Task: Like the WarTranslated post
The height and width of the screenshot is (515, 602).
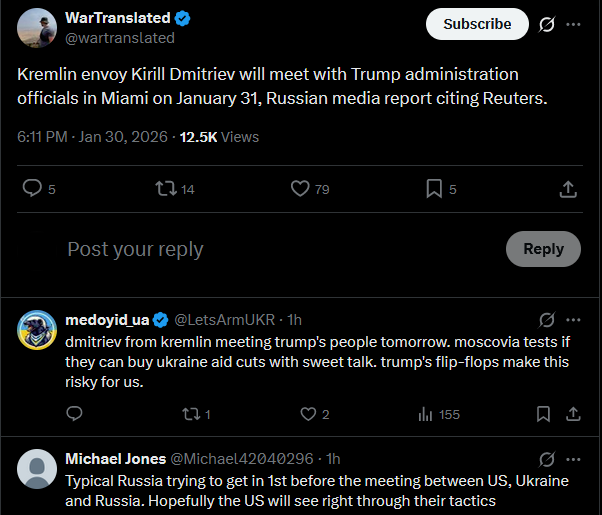Action: pyautogui.click(x=300, y=188)
